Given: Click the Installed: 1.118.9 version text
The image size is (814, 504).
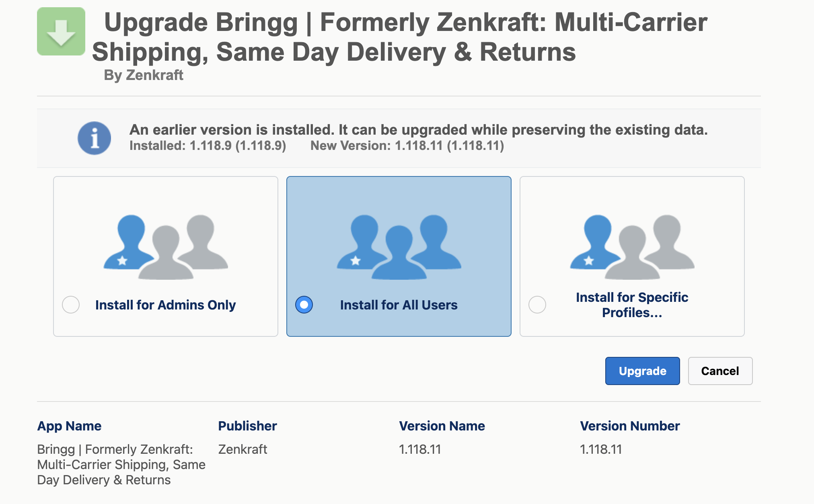Looking at the screenshot, I should 208,145.
